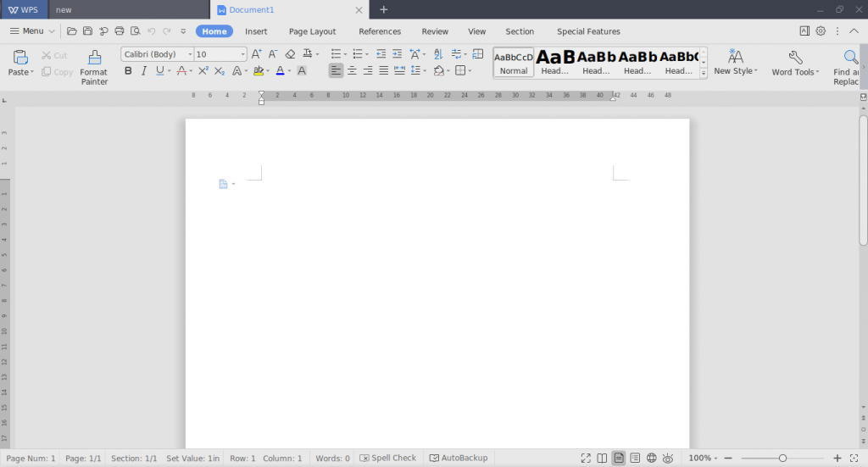Apply subscript formatting

tap(220, 71)
